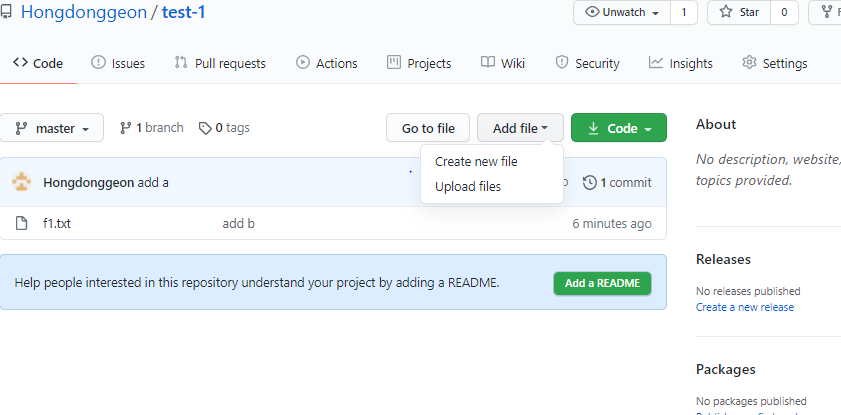Open the Wiki tab
Screen dimensions: 841x415
pyautogui.click(x=503, y=63)
